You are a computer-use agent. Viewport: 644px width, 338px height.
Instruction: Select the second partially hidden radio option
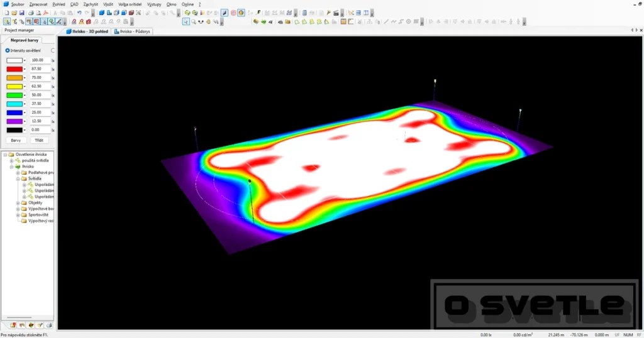[53, 50]
